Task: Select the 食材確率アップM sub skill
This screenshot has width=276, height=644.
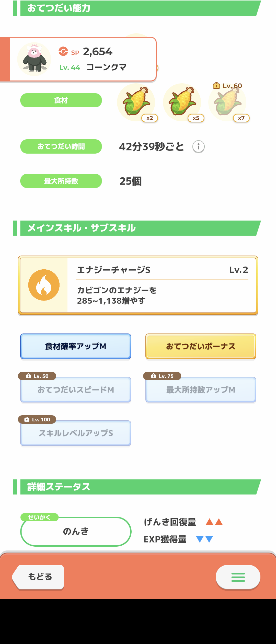Action: point(76,346)
